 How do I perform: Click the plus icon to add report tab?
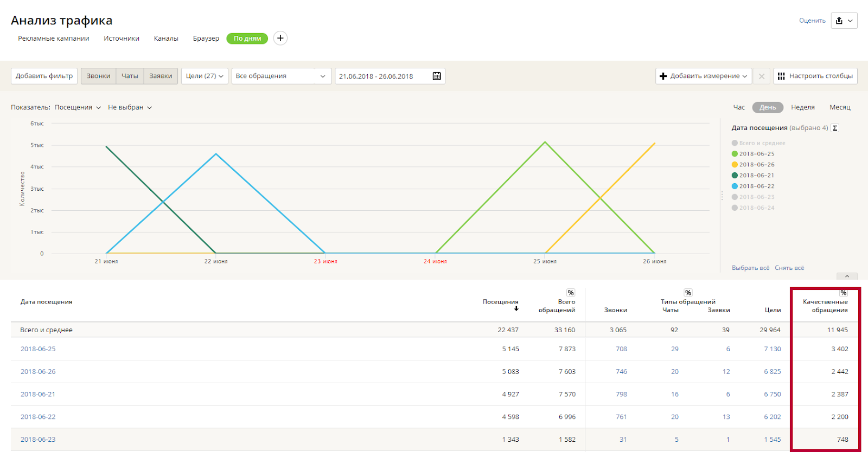(280, 38)
